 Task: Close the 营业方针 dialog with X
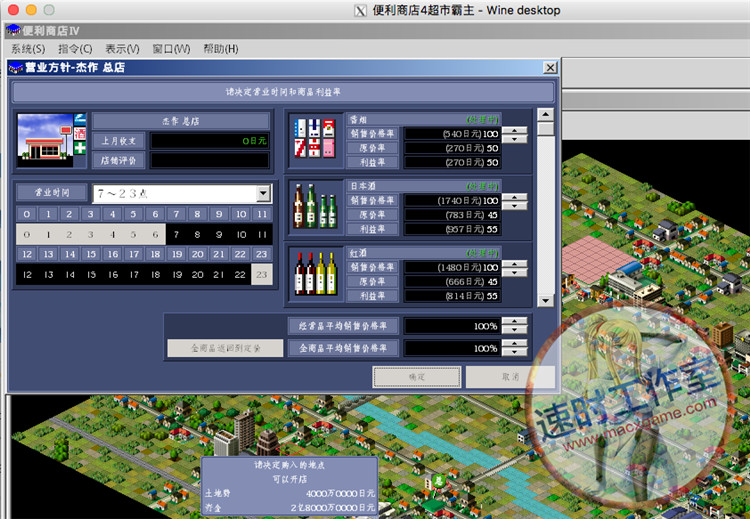(551, 67)
